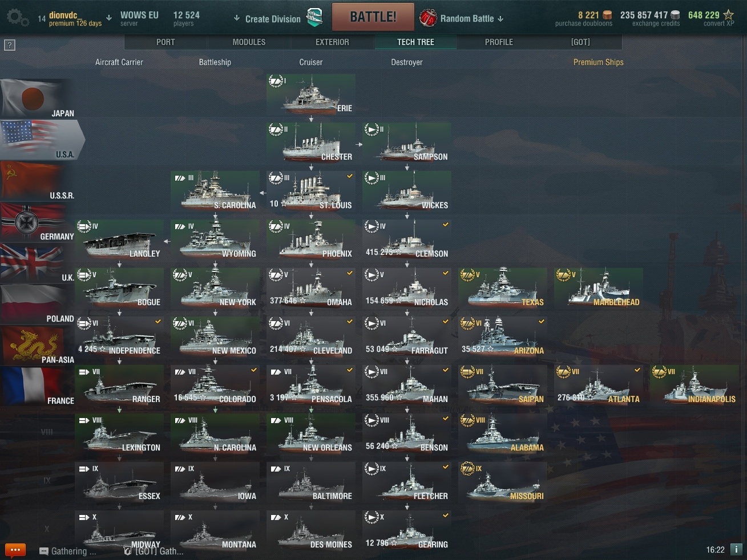Viewport: 747px width, 560px height.
Task: Click the convert XP star icon
Action: tap(729, 15)
